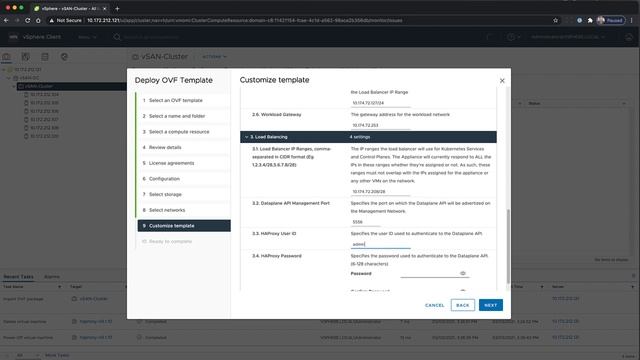Image resolution: width=640 pixels, height=360 pixels.
Task: Select step 9 Customize template
Action: point(184,226)
